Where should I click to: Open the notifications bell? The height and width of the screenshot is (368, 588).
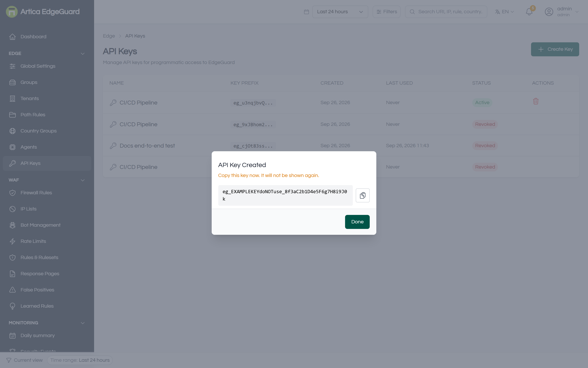click(x=529, y=12)
